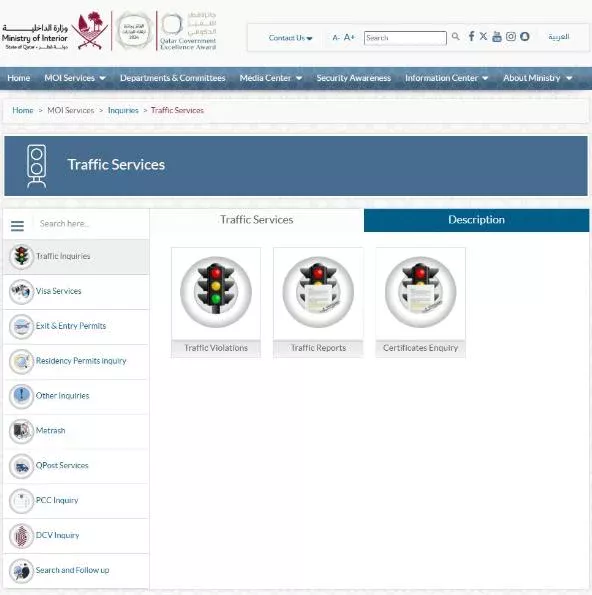Click the QPost Services truck icon
This screenshot has height=595, width=592.
click(x=21, y=466)
